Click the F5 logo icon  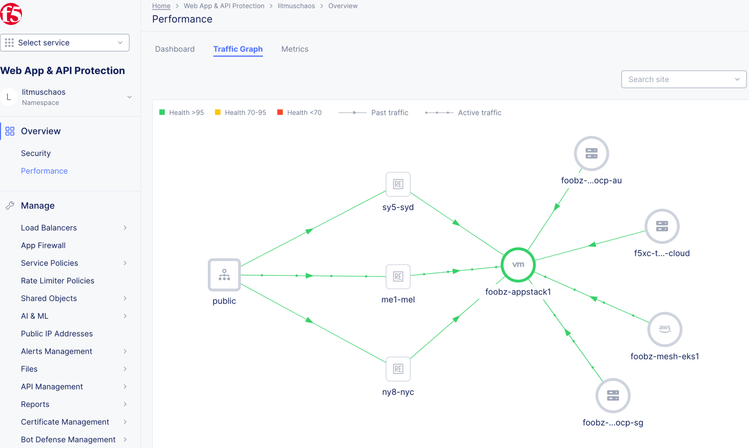[x=14, y=14]
